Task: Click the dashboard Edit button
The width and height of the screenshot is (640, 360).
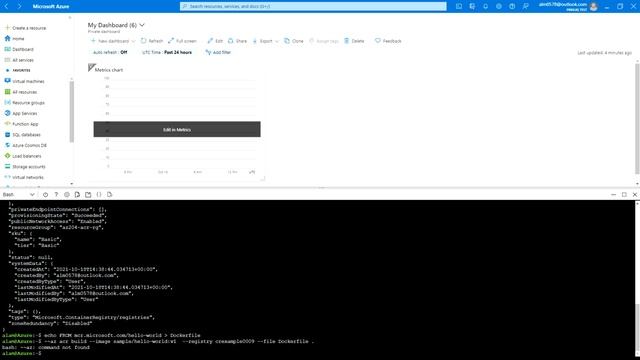Action: [x=215, y=41]
